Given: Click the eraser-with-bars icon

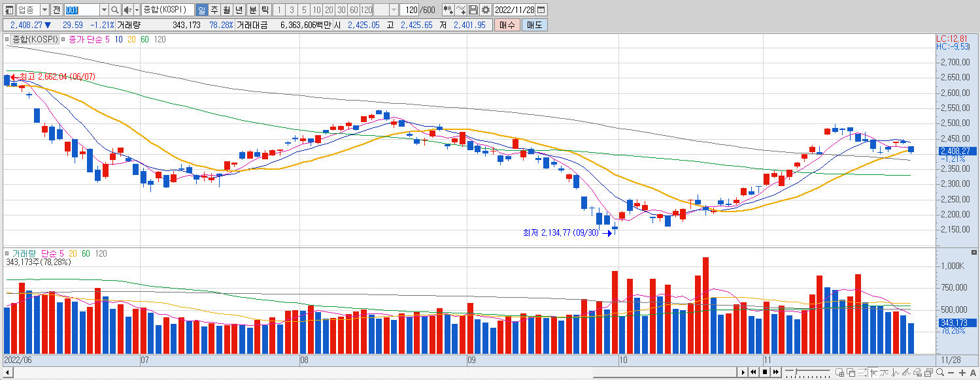Looking at the screenshot, I should [918, 373].
